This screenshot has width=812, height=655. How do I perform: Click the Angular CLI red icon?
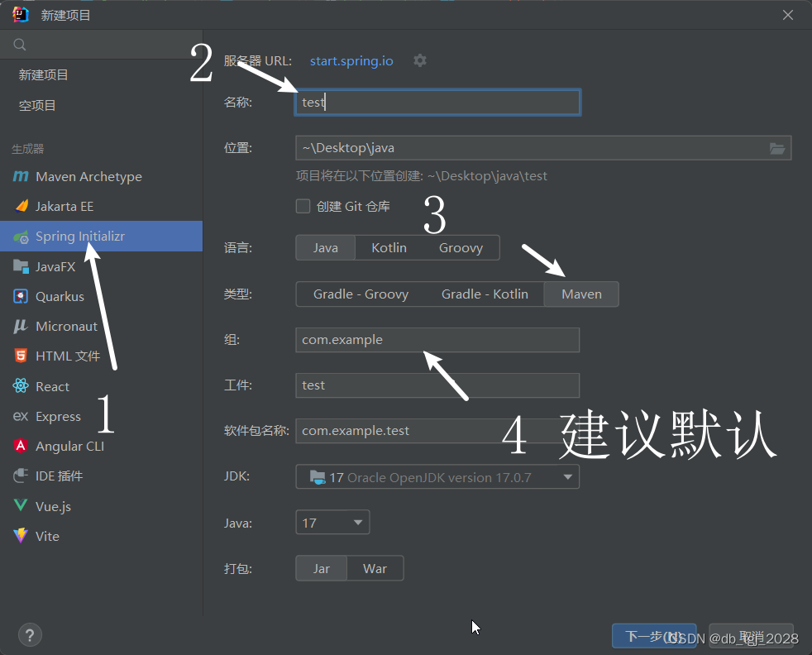tap(21, 446)
